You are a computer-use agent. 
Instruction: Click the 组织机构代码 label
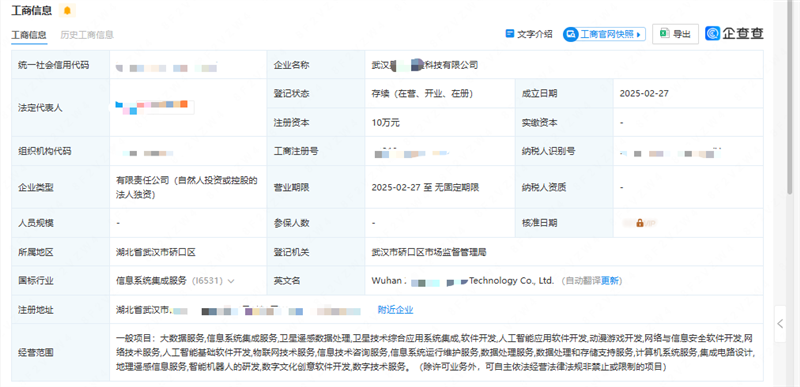point(44,151)
